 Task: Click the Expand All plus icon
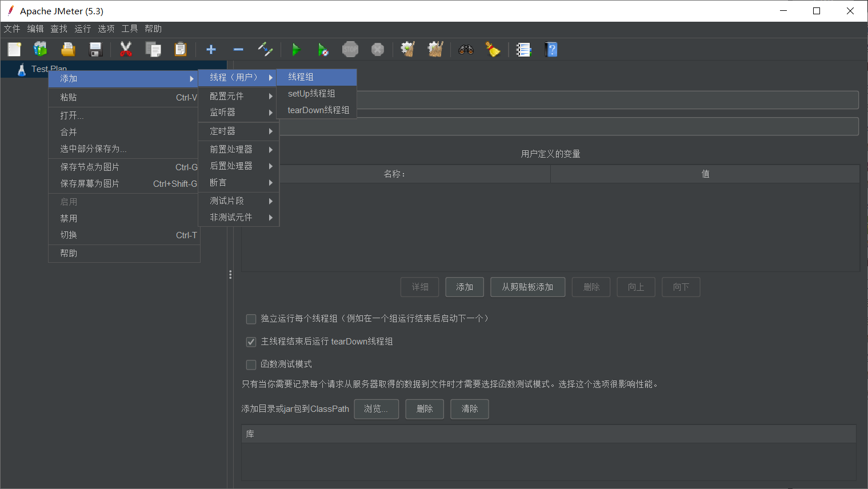[x=211, y=49]
